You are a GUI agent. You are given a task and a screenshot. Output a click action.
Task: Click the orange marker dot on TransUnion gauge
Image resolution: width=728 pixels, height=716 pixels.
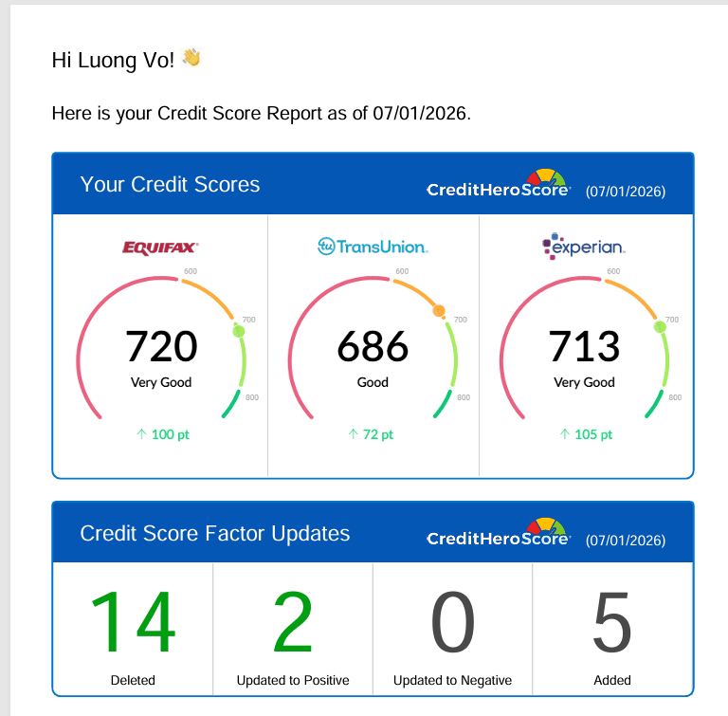(439, 311)
